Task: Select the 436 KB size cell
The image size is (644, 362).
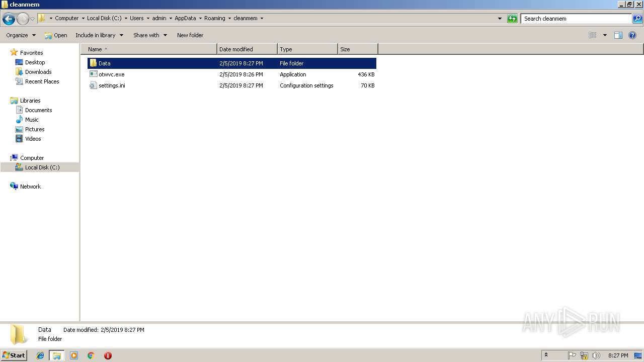Action: 366,74
